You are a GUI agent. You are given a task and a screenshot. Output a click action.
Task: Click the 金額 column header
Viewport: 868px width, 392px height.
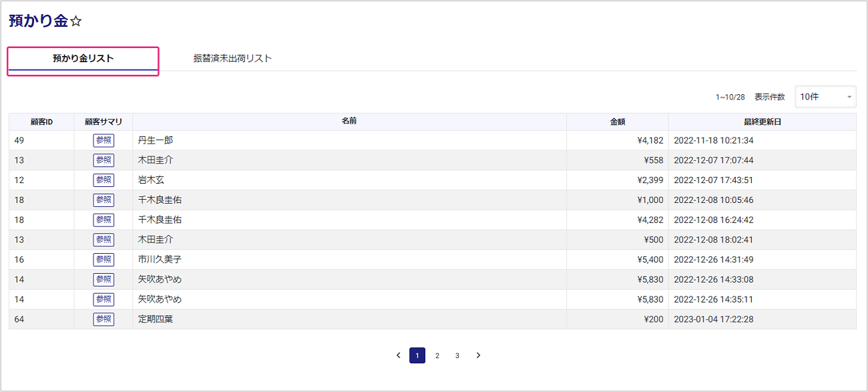618,122
